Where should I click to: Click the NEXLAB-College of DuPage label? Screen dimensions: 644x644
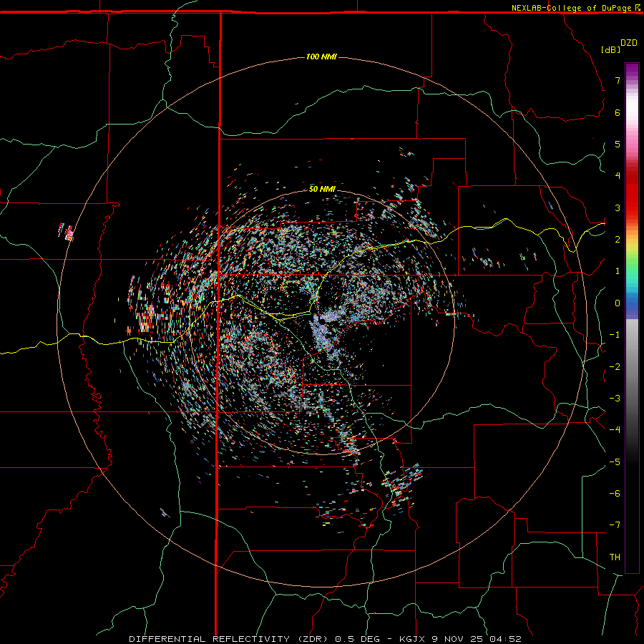pyautogui.click(x=571, y=8)
